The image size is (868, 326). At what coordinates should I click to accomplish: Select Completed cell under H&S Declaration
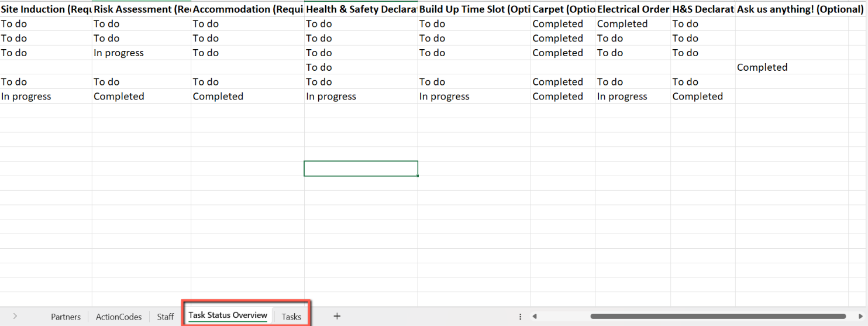tap(703, 97)
